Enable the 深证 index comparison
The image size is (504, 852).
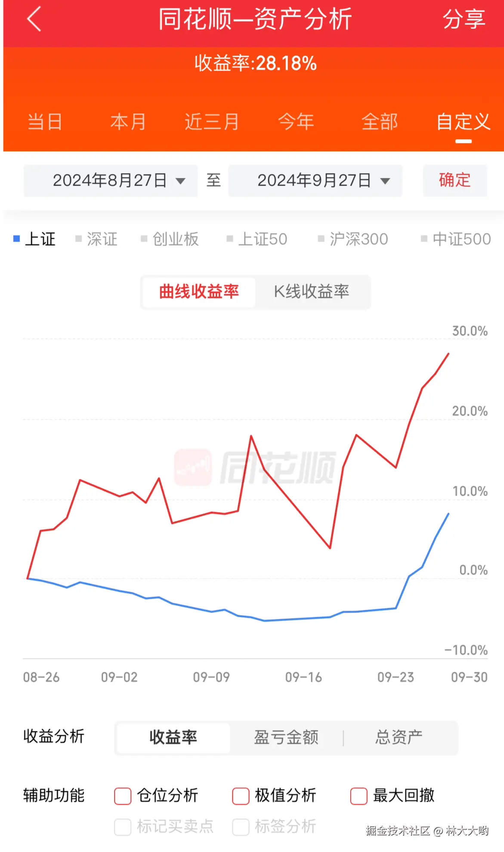point(98,239)
